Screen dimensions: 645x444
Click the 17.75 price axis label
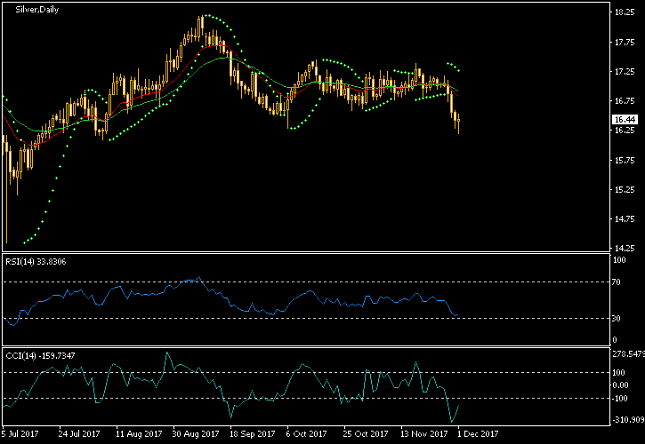[624, 42]
